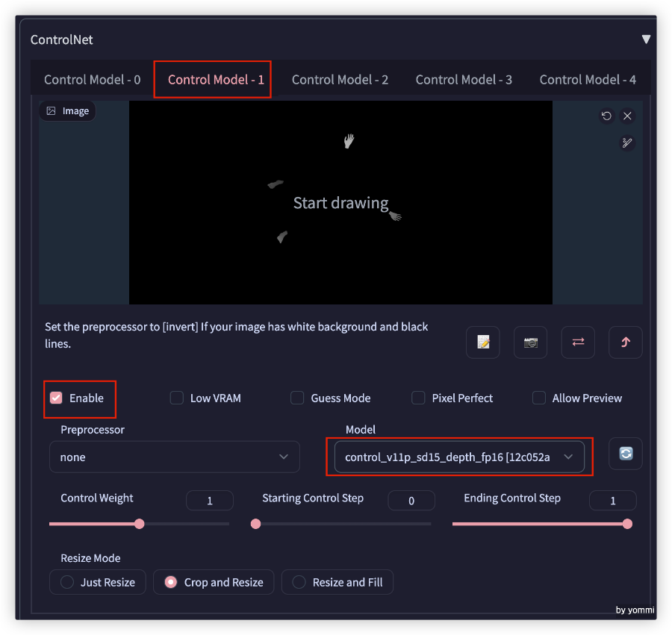672x635 pixels.
Task: Click the Image label badge
Action: click(68, 111)
